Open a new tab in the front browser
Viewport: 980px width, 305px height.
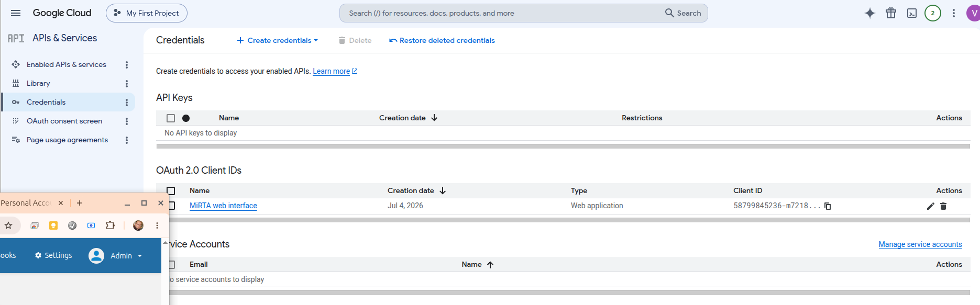(x=80, y=203)
